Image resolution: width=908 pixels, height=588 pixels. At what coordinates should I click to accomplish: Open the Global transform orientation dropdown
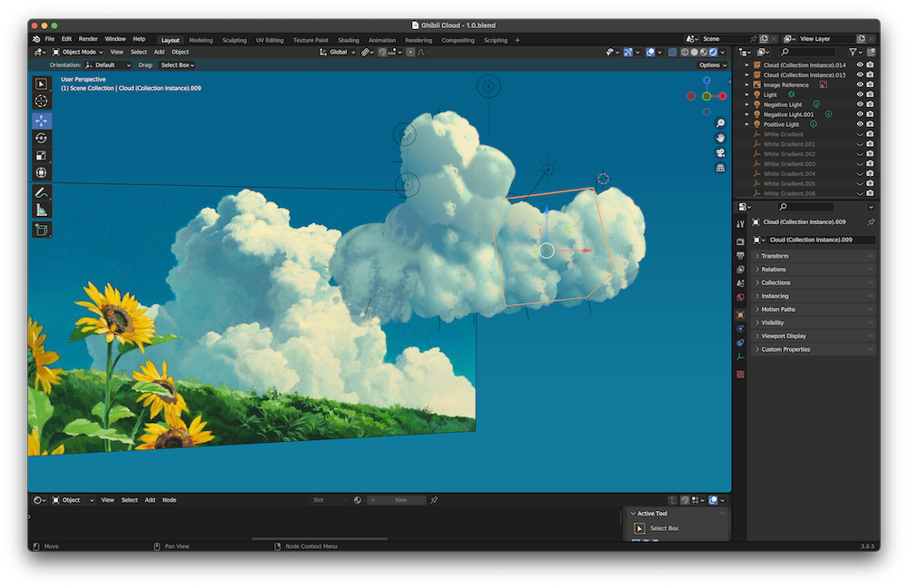(338, 52)
